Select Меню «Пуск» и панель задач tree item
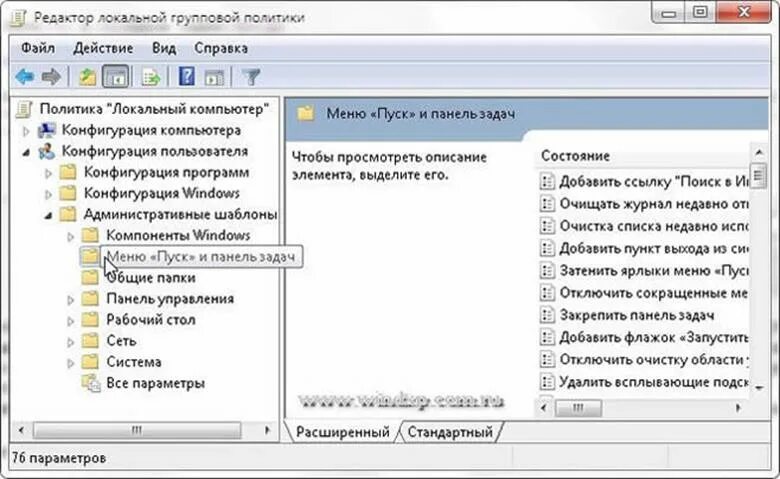The width and height of the screenshot is (780, 479). [x=200, y=257]
